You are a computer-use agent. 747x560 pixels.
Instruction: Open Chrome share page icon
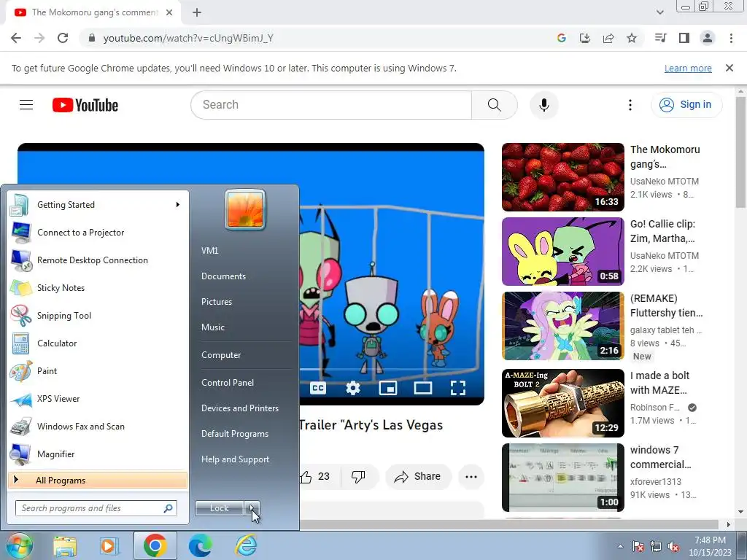pyautogui.click(x=608, y=38)
